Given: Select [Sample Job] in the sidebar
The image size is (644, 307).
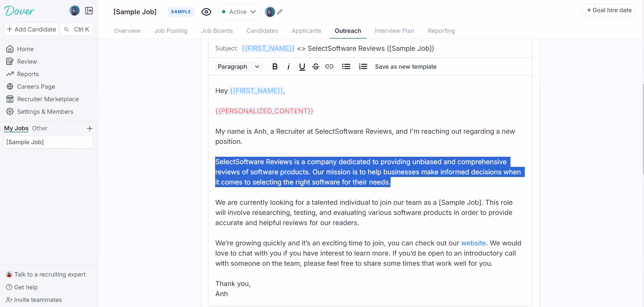Looking at the screenshot, I should 48,142.
